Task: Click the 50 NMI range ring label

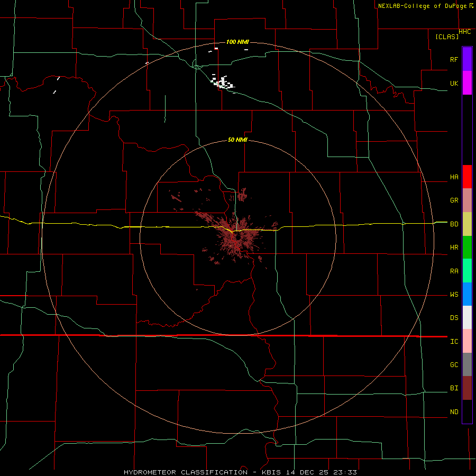Action: tap(237, 140)
